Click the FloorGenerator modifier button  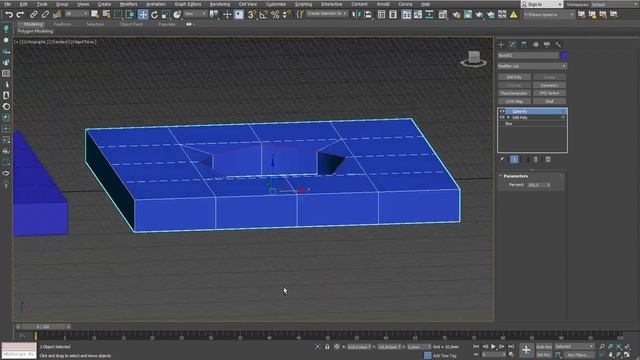point(514,93)
